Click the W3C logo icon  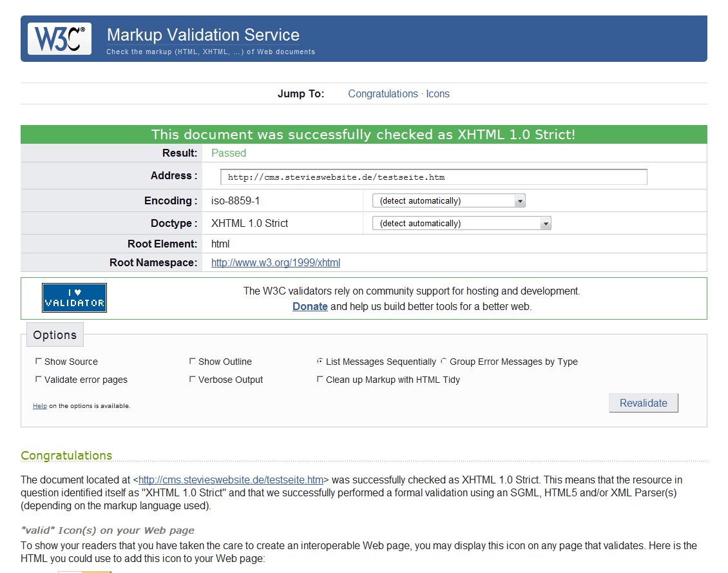coord(59,39)
